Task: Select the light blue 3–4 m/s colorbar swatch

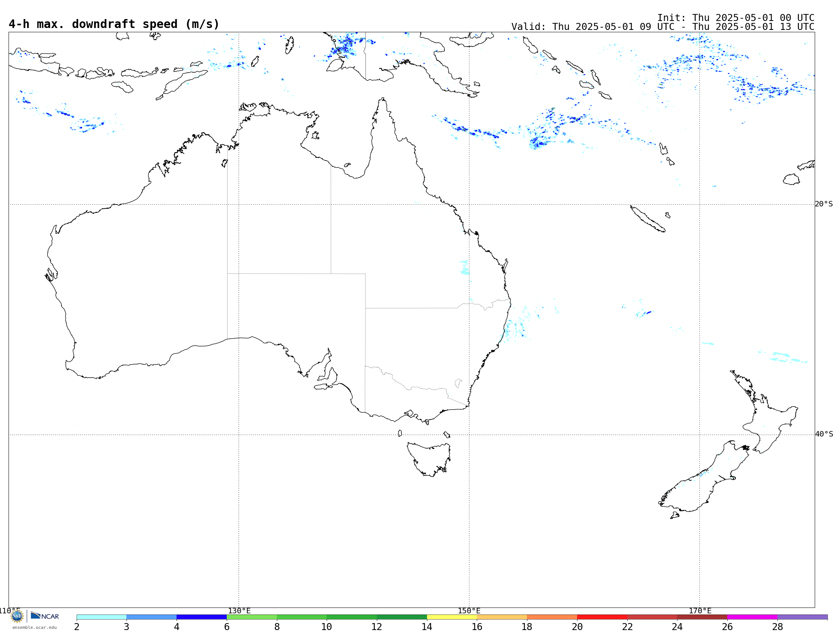Action: [152, 617]
